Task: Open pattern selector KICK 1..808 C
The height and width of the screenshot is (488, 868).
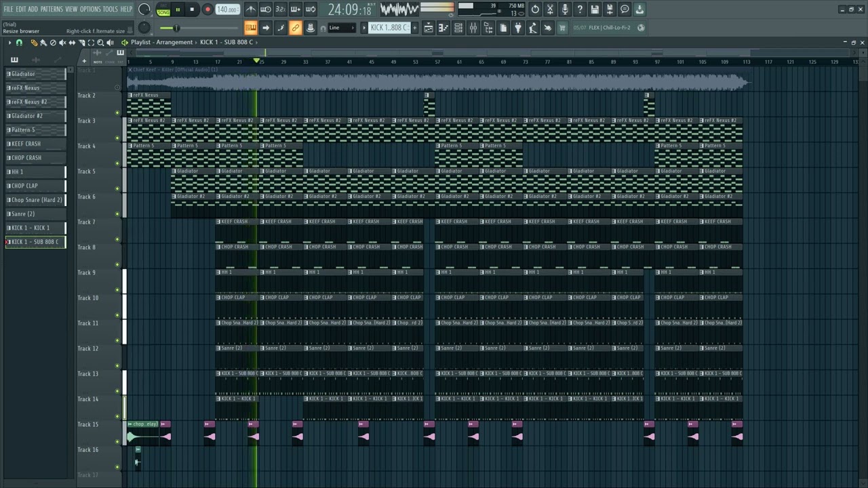Action: point(389,28)
